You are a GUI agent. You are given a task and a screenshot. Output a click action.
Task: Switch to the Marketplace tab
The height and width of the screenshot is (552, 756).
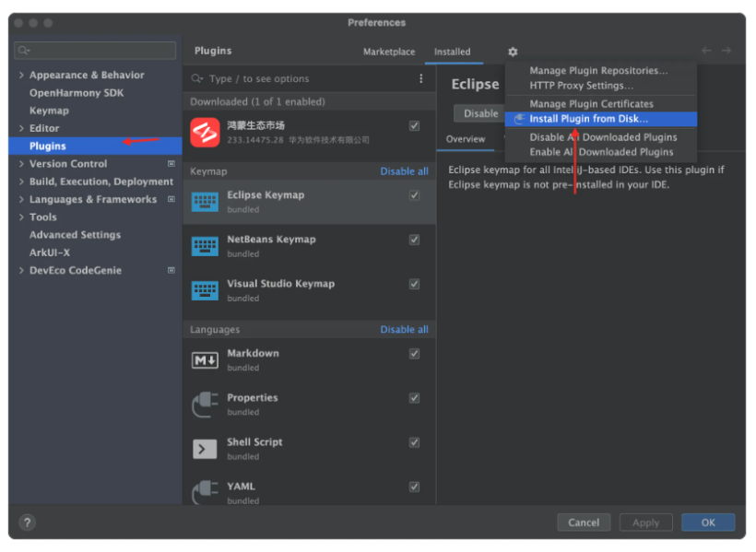(x=389, y=52)
